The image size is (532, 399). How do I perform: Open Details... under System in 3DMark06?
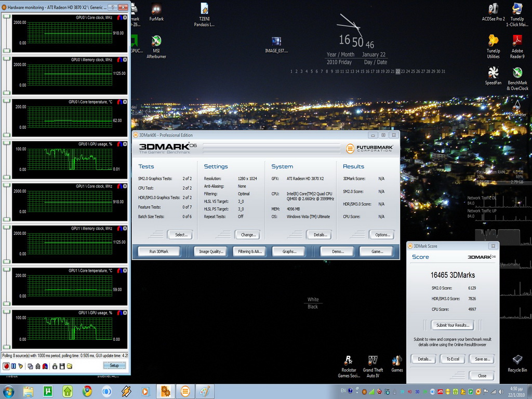(x=320, y=235)
